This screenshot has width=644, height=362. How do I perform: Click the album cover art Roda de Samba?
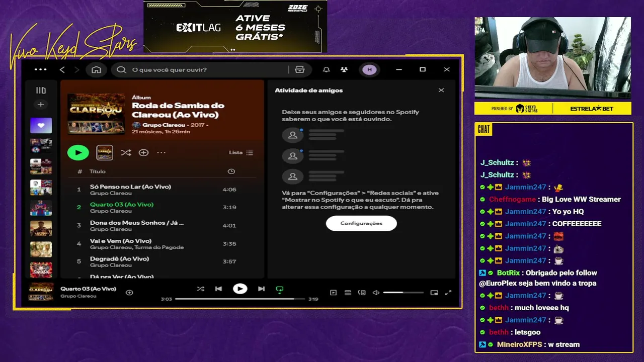tap(97, 114)
